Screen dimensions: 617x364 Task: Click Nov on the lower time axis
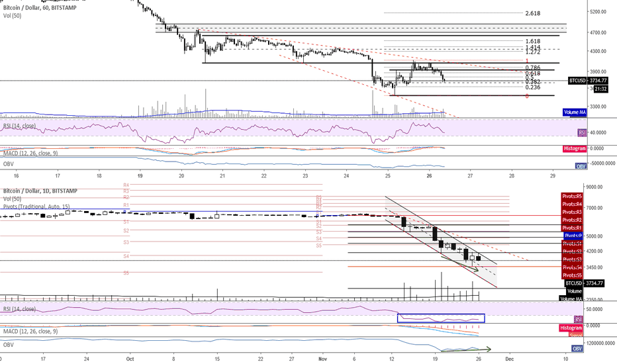(x=322, y=359)
